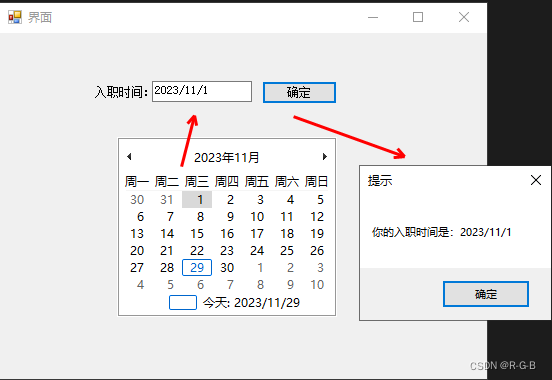Select October 31 grayed date
The height and width of the screenshot is (380, 552).
pyautogui.click(x=167, y=200)
